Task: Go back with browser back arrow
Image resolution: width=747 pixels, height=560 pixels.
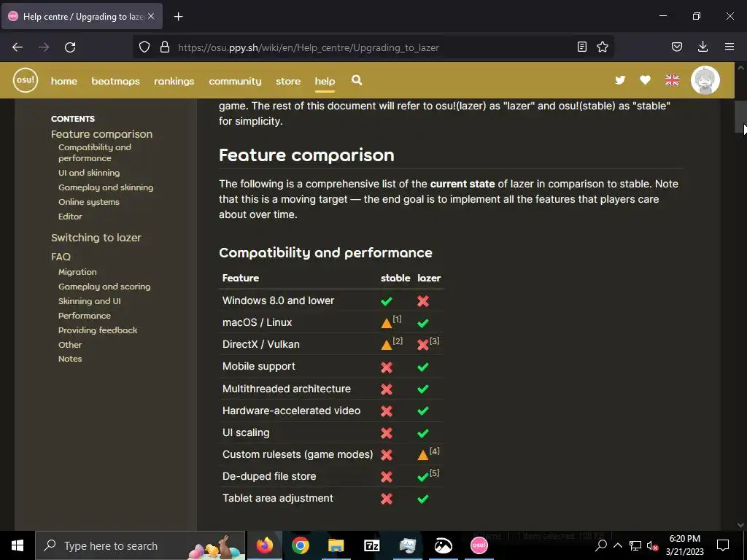Action: pyautogui.click(x=18, y=47)
